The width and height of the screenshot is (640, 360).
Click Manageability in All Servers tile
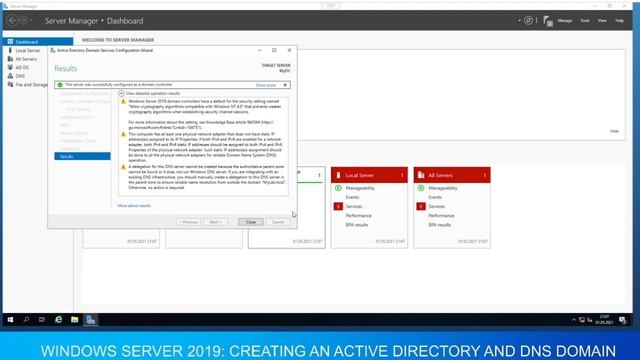(x=443, y=188)
